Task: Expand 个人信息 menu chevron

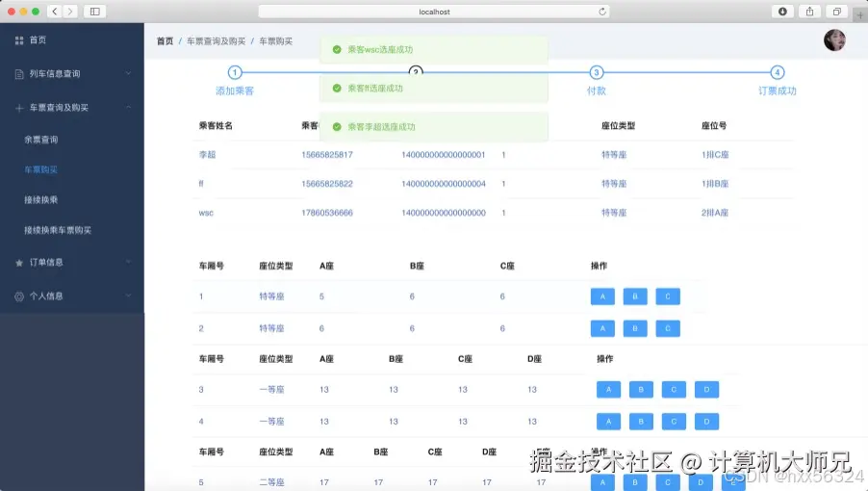Action: (x=128, y=296)
